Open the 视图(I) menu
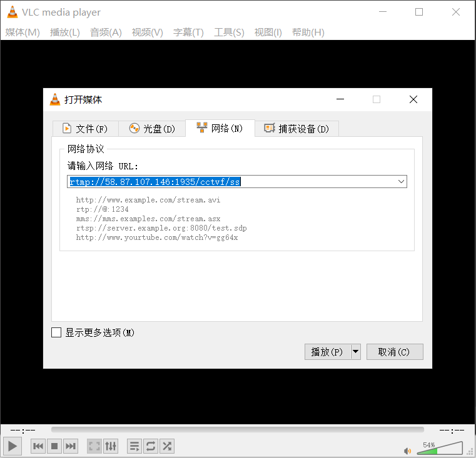 tap(268, 32)
